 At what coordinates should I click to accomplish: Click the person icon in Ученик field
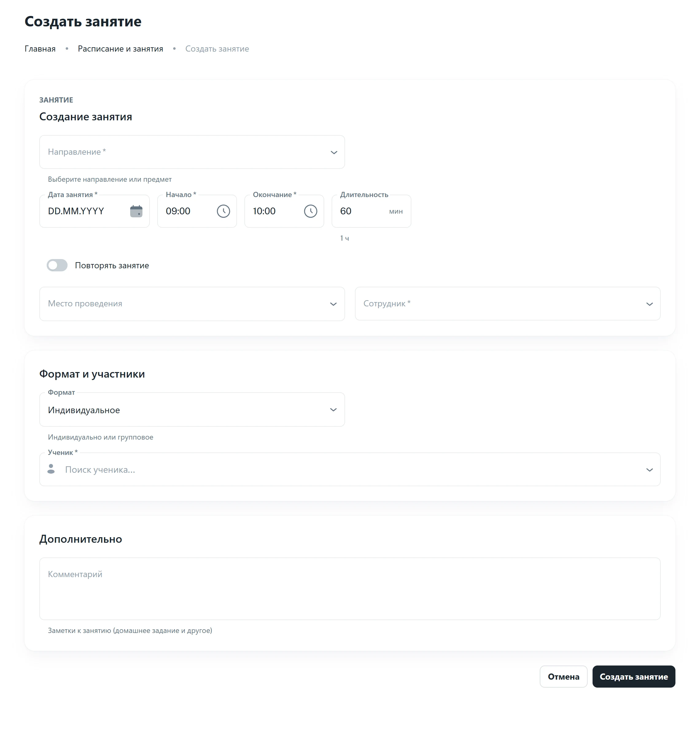pyautogui.click(x=51, y=469)
